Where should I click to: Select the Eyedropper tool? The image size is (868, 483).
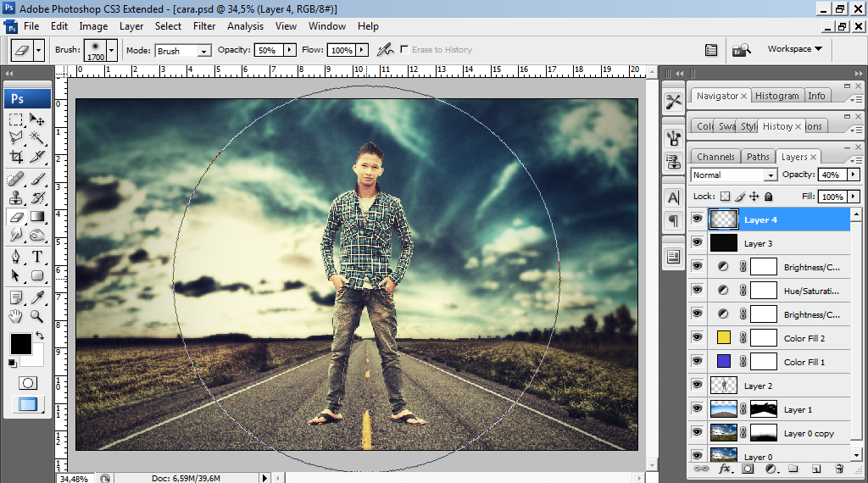coord(37,297)
